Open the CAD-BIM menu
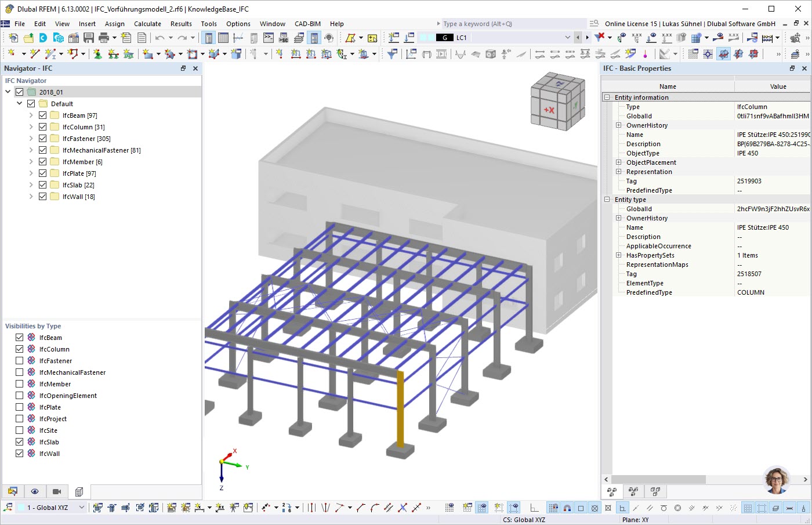The width and height of the screenshot is (812, 525). click(x=307, y=24)
